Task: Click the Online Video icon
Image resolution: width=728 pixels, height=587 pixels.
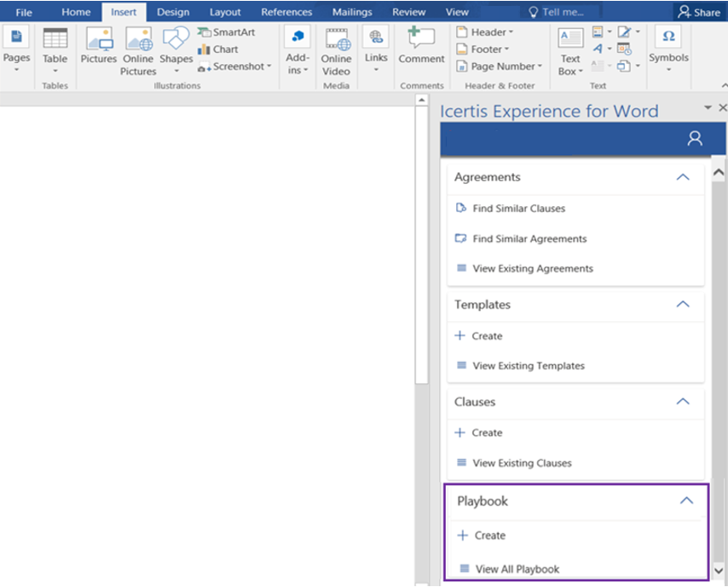Action: point(336,51)
